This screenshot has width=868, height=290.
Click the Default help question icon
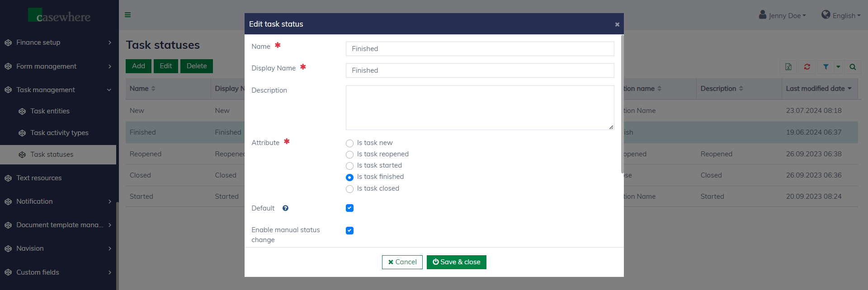285,208
